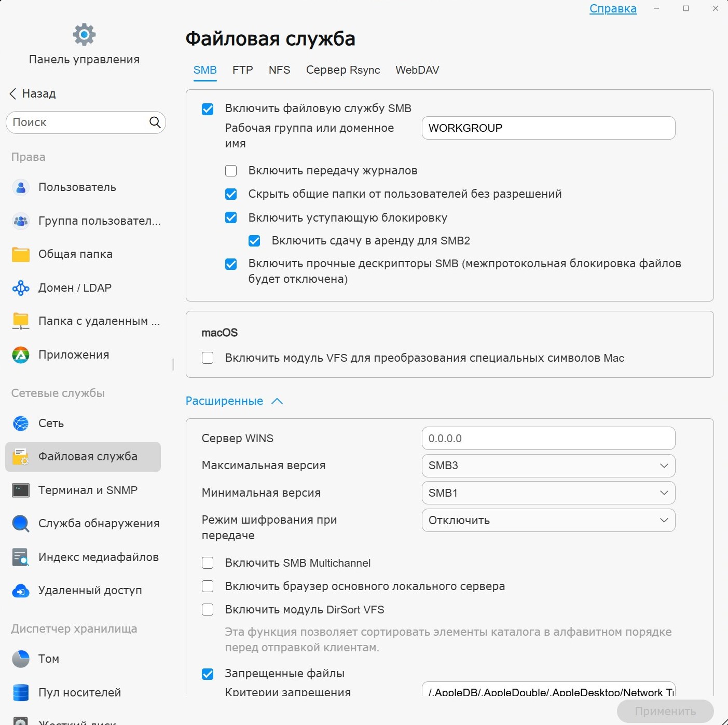
Task: Open the Справка help link
Action: [x=612, y=9]
